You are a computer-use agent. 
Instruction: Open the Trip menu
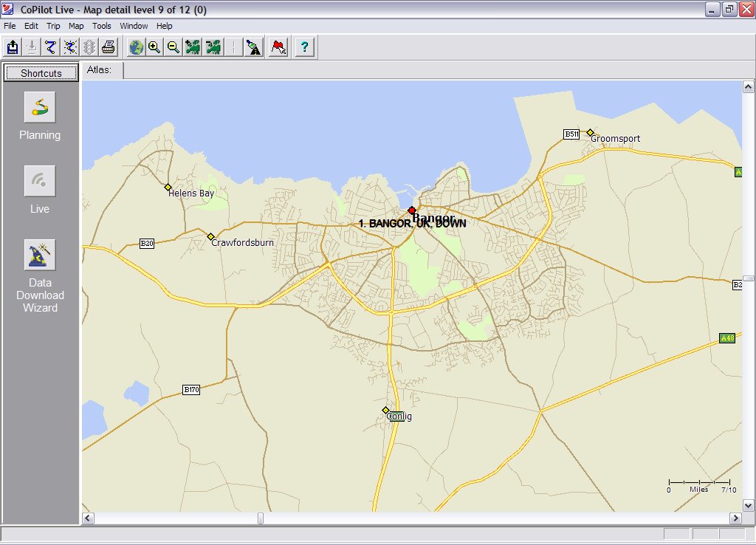[x=53, y=26]
